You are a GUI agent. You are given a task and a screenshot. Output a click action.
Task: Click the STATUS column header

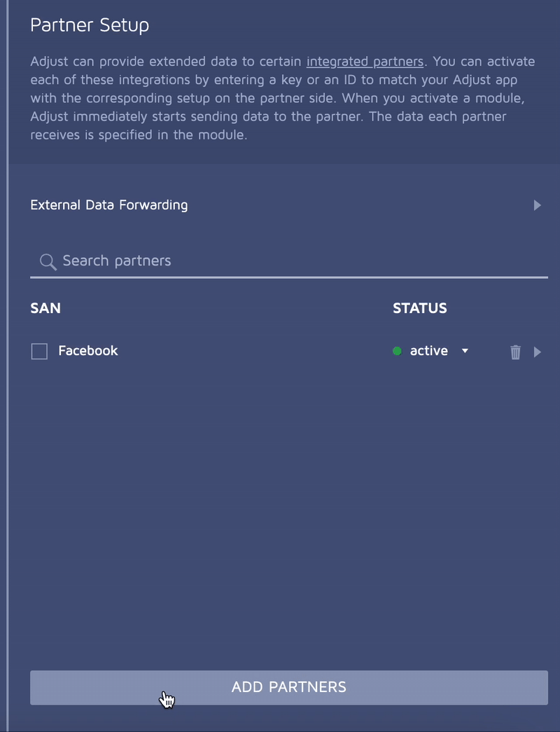pyautogui.click(x=420, y=308)
